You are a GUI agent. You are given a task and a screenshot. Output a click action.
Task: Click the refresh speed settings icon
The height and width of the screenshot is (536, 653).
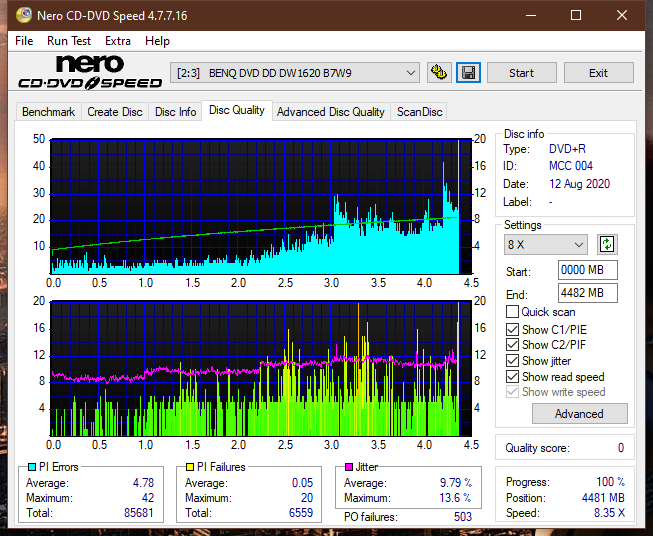[x=607, y=244]
